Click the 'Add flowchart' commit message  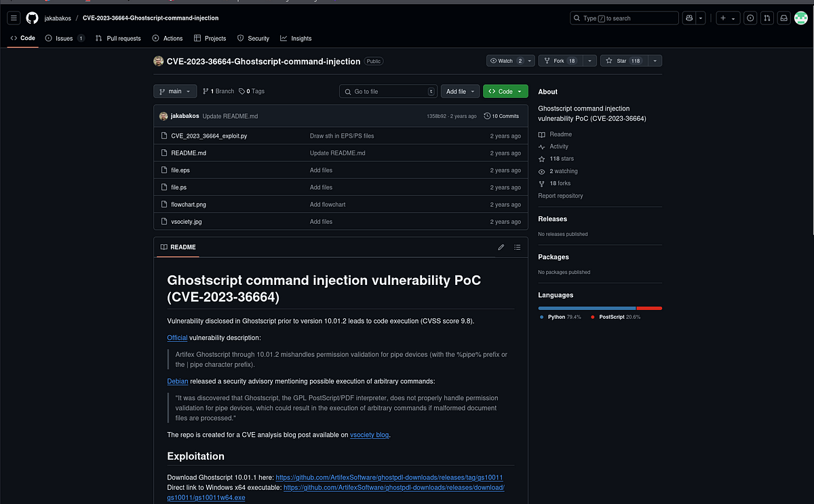coord(328,204)
